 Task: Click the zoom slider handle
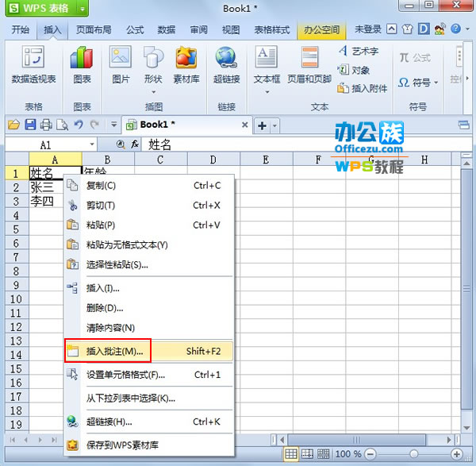pos(413,454)
